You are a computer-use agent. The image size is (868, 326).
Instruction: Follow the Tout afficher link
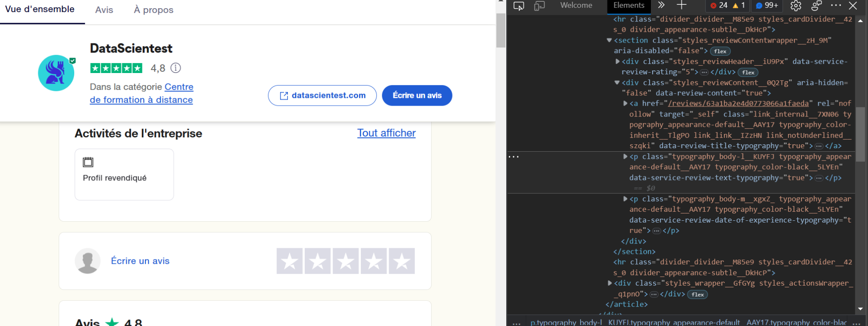(x=386, y=133)
